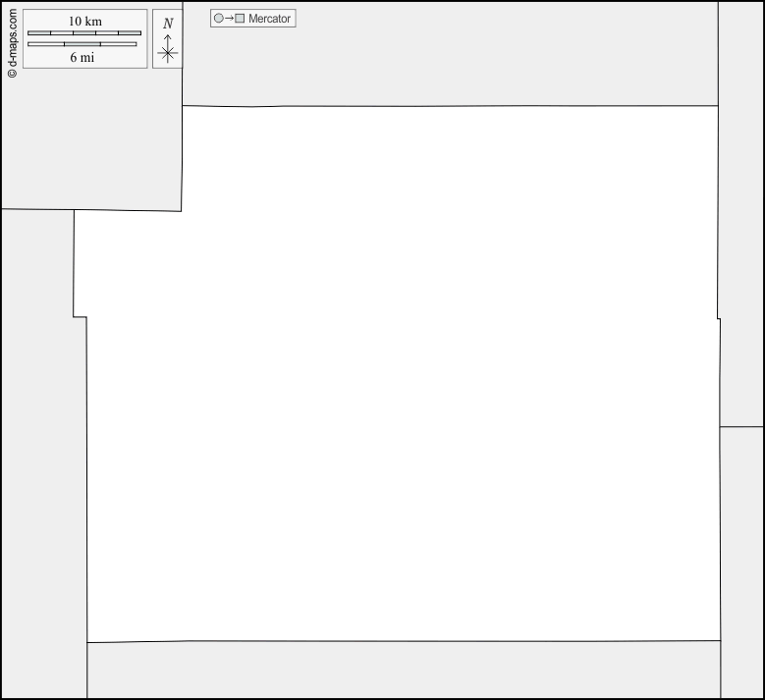Select the upper gray region on the right
The image size is (765, 700).
click(x=741, y=216)
